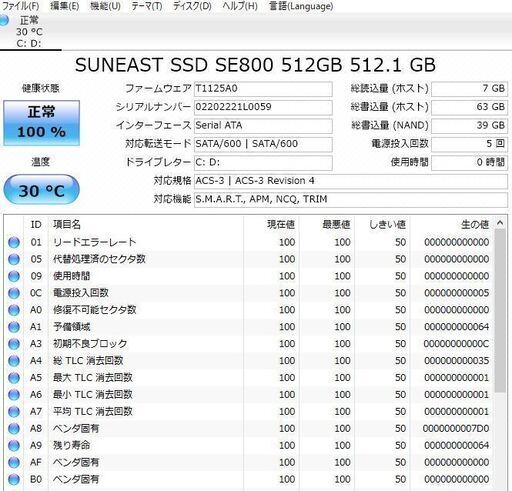
Task: Click the total host writes value 63 GB
Action: coord(469,107)
